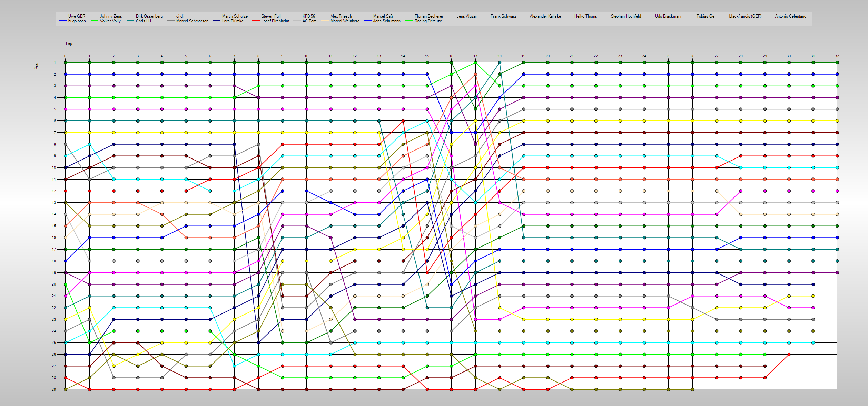Image resolution: width=868 pixels, height=406 pixels.
Task: Select lap 13 on the lap axis
Action: pos(379,56)
